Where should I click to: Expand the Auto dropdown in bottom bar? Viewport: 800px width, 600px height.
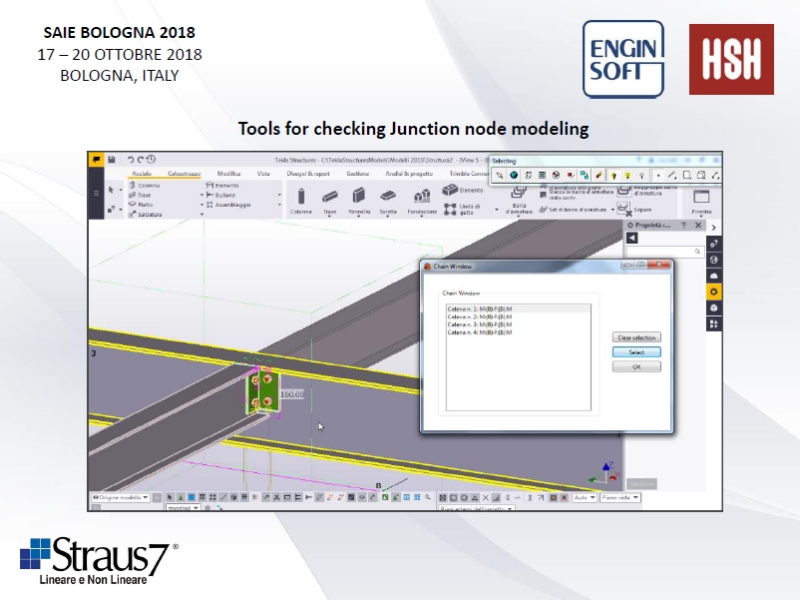(x=584, y=497)
